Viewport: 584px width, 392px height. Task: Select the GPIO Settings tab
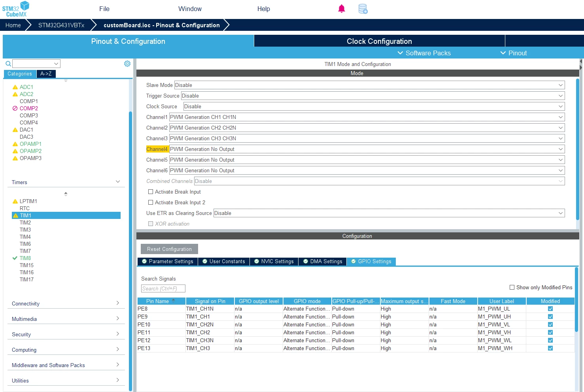(371, 262)
